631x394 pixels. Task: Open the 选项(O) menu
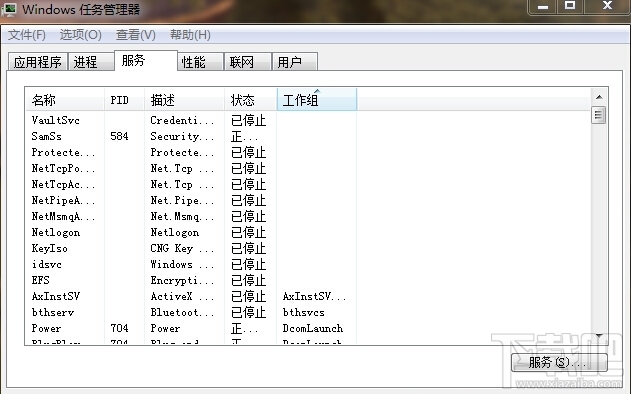[80, 35]
